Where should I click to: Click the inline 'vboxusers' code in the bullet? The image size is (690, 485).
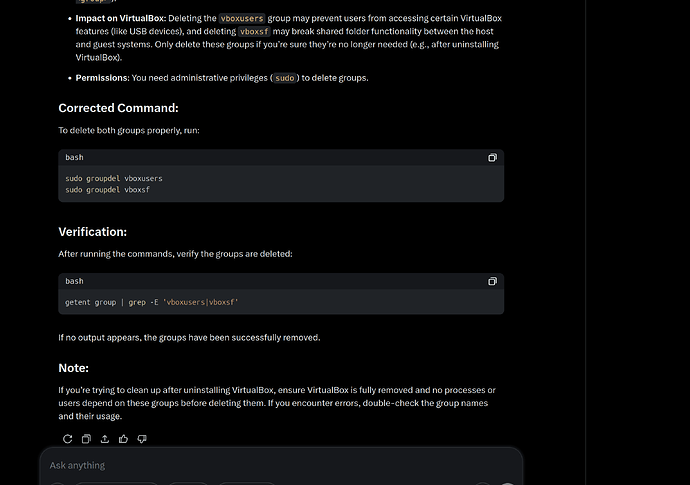(x=244, y=18)
